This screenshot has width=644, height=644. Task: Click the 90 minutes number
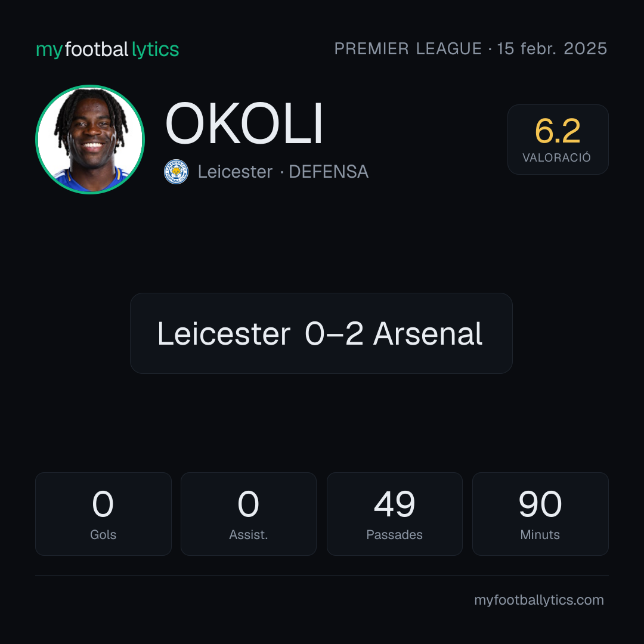(540, 503)
